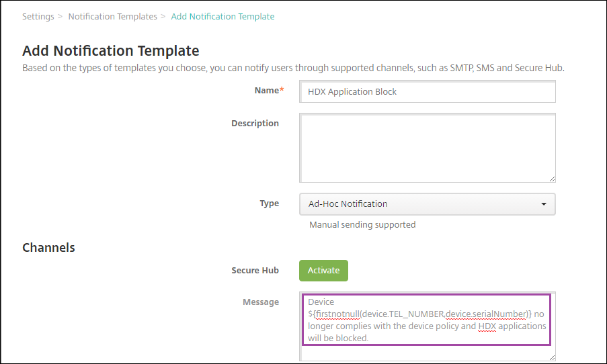
Task: Click the Secure Hub channel label
Action: click(x=255, y=270)
